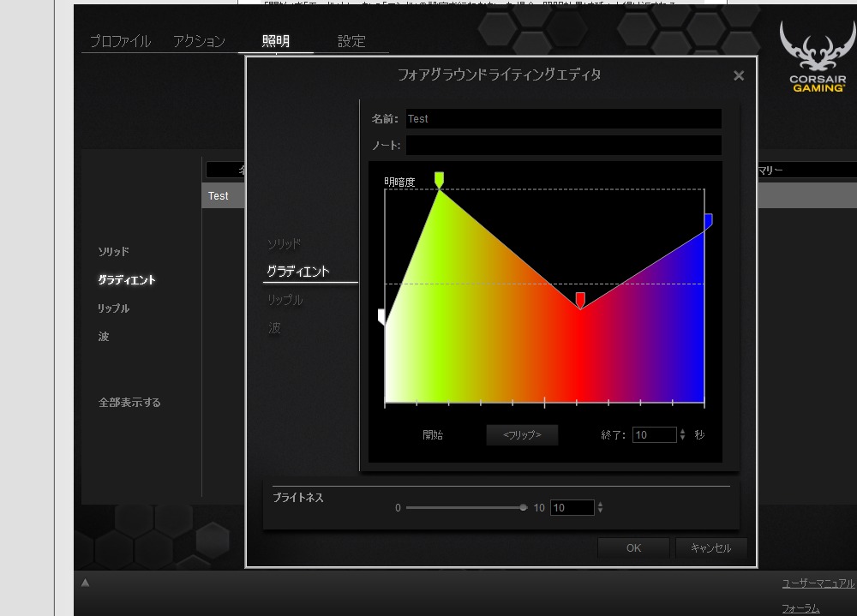Click the 開始 label below the graph
857x616 pixels.
433,434
